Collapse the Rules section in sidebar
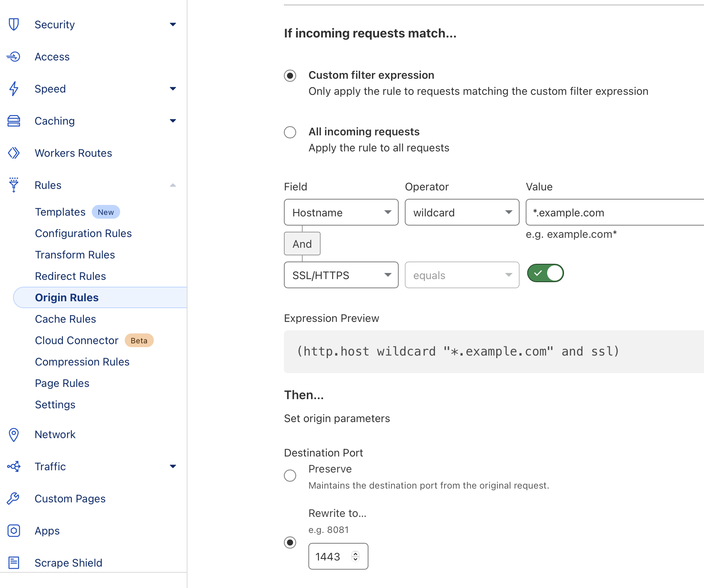The height and width of the screenshot is (588, 704). (x=173, y=185)
